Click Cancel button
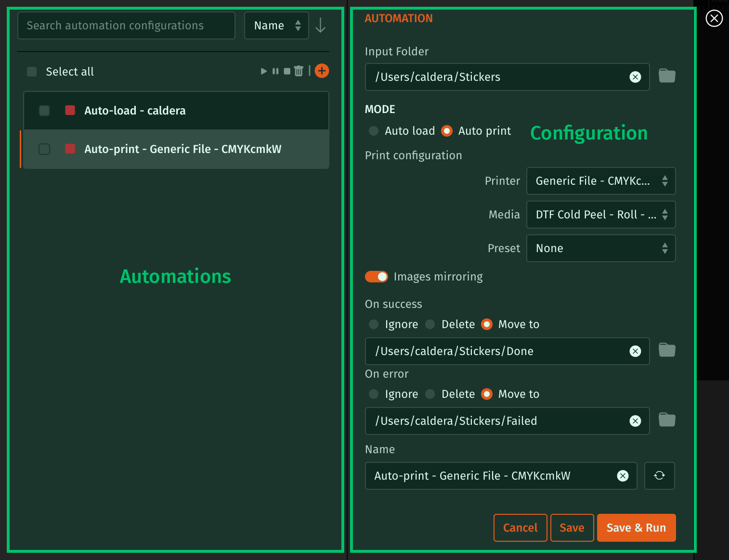 point(520,528)
